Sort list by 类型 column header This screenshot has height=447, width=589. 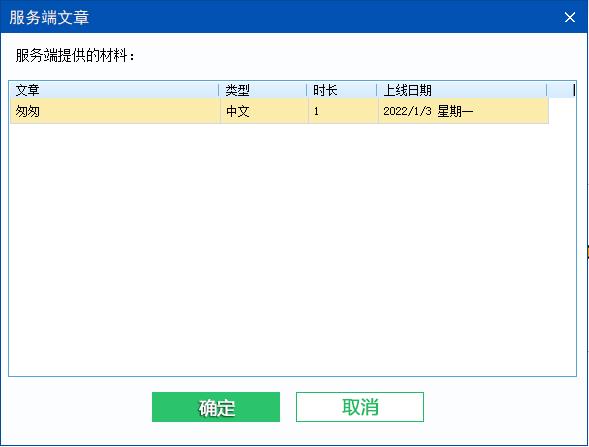pos(263,90)
